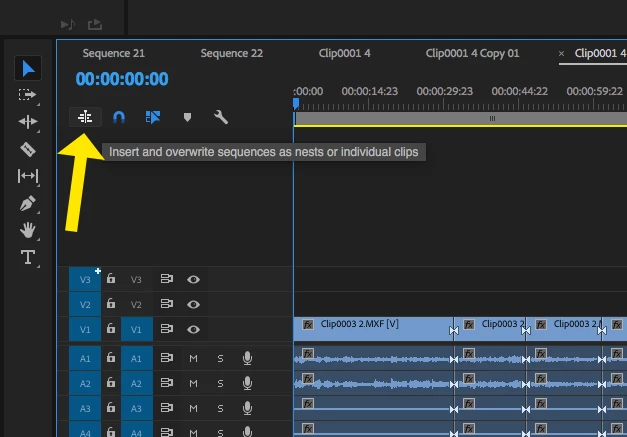This screenshot has width=627, height=437.
Task: Select the Selection arrow tool
Action: [28, 68]
